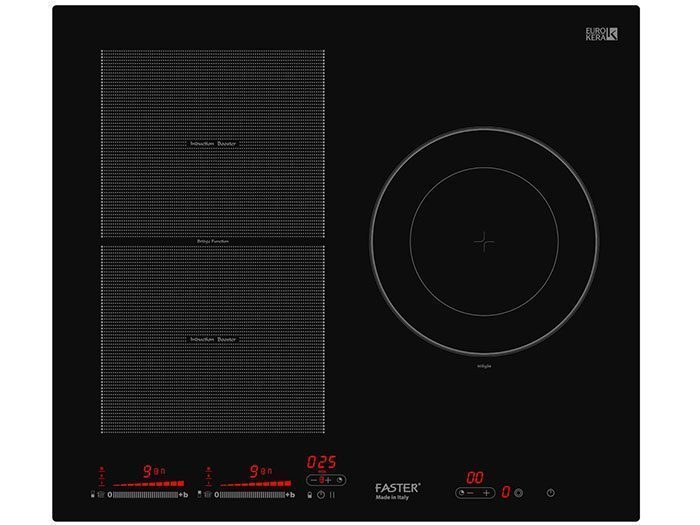Tap the keep-warm pot icon of the first zone

point(101,494)
